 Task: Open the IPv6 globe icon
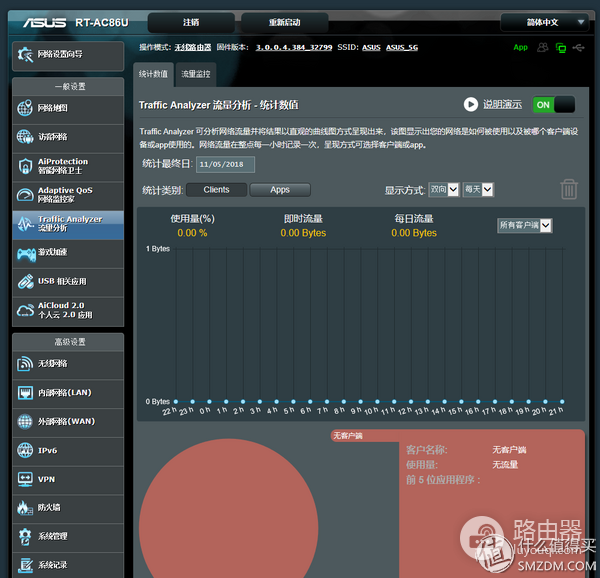(x=25, y=450)
